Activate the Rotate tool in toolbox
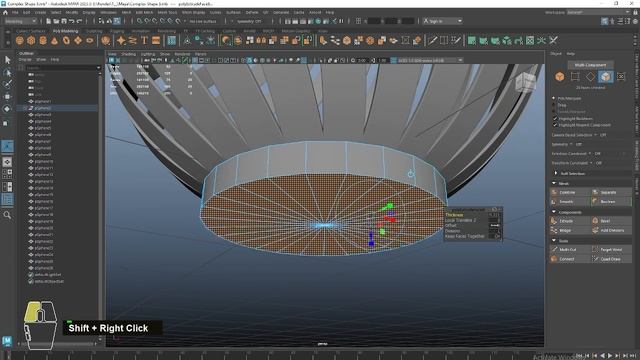640x360 pixels. [x=7, y=109]
